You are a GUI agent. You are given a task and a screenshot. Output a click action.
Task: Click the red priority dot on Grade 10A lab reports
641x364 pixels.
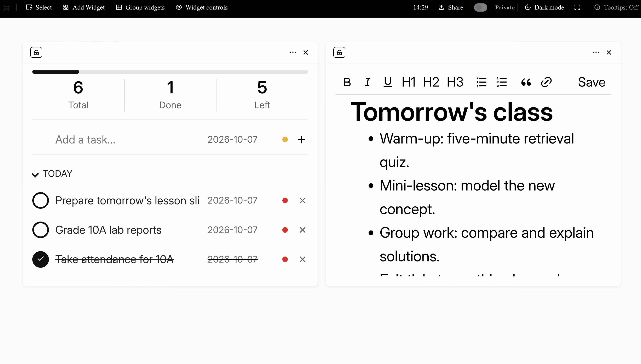[285, 230]
